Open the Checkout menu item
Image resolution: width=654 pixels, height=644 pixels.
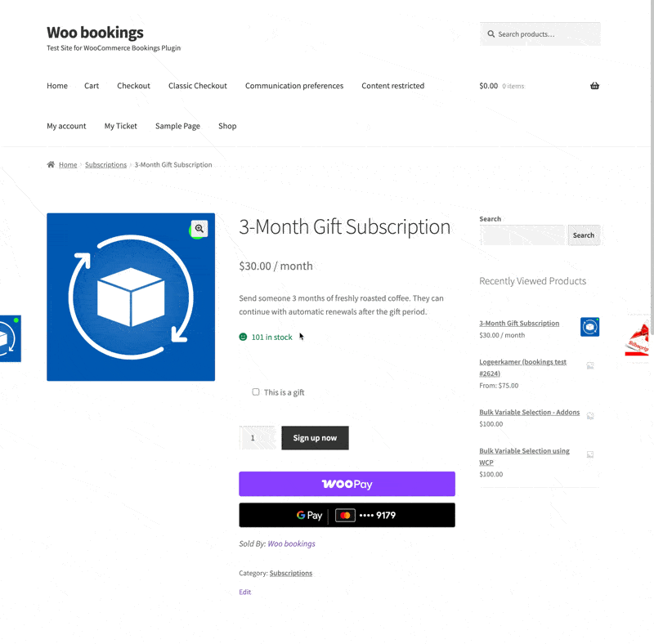pos(133,86)
